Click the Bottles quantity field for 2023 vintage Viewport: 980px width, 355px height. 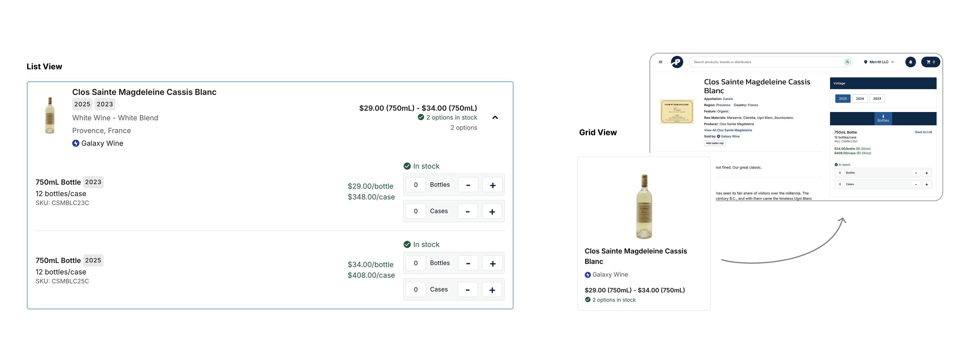(x=415, y=185)
